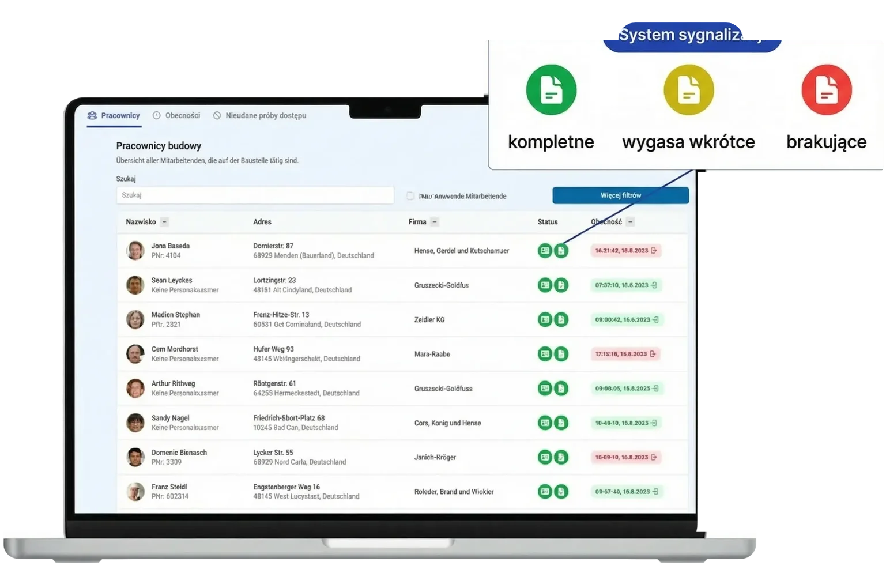Toggle sort on Obecność column
This screenshot has height=588, width=886.
click(630, 222)
